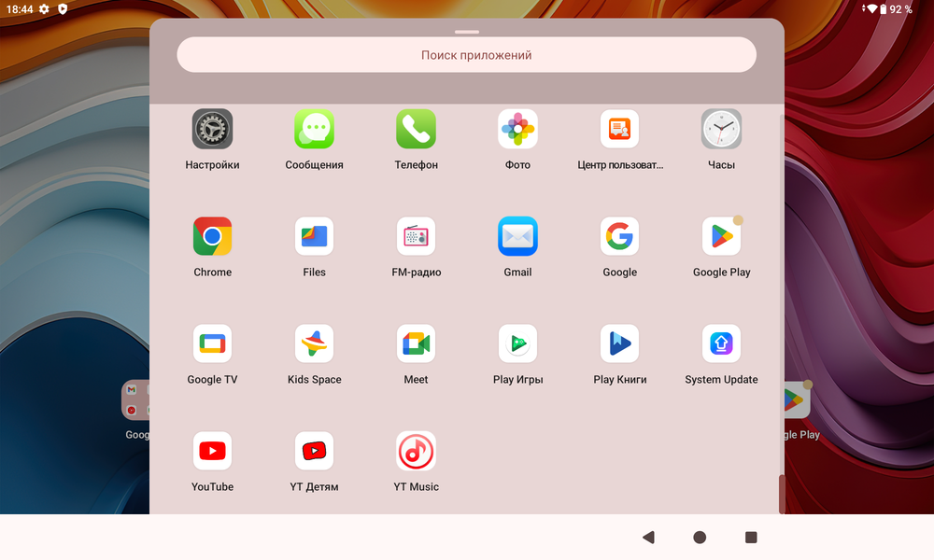Open the YouTube app
934x560 pixels.
click(212, 451)
